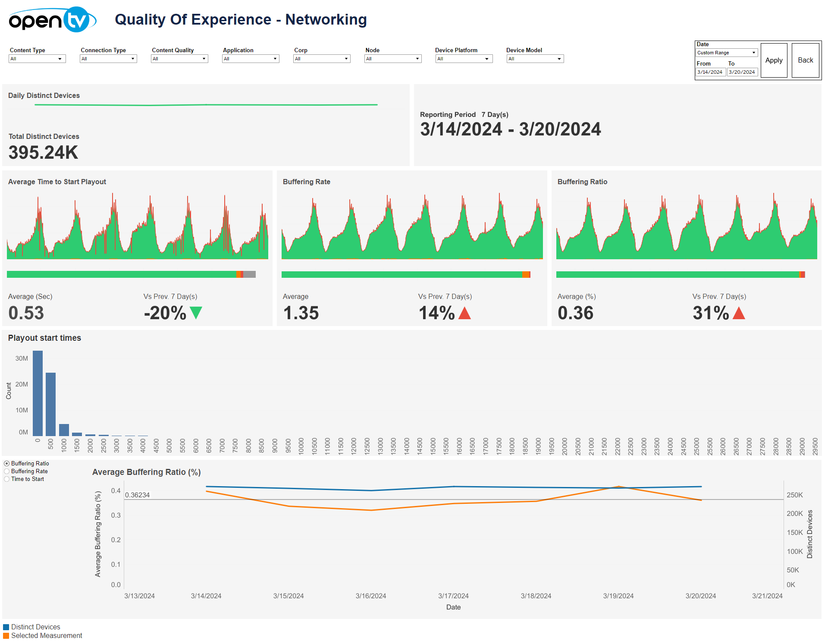This screenshot has width=828, height=644.
Task: Click the 30M count axis label
Action: pyautogui.click(x=22, y=359)
